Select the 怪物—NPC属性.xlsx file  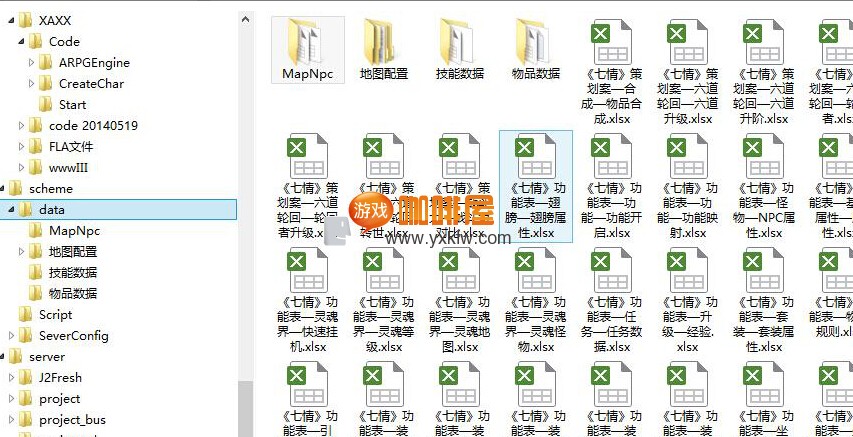tap(764, 185)
